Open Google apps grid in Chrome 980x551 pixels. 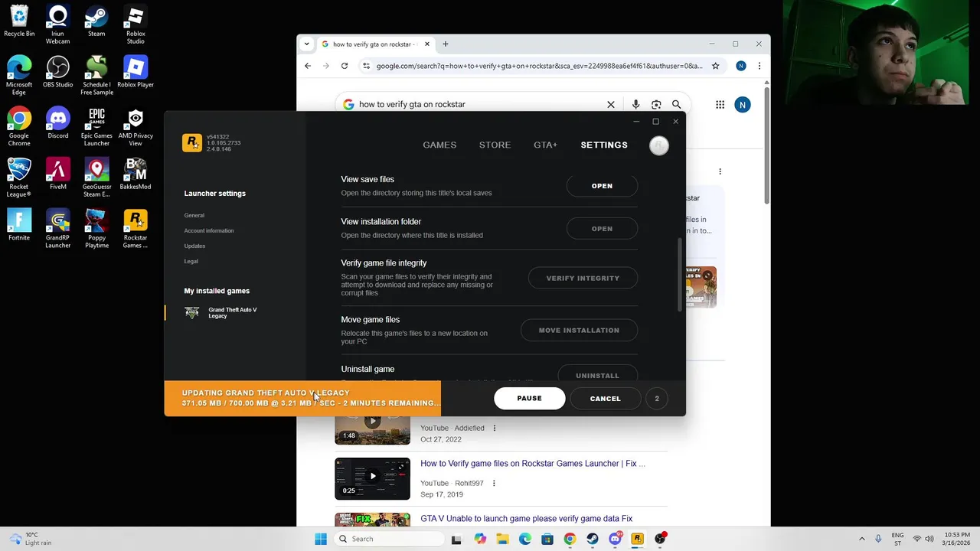[720, 104]
